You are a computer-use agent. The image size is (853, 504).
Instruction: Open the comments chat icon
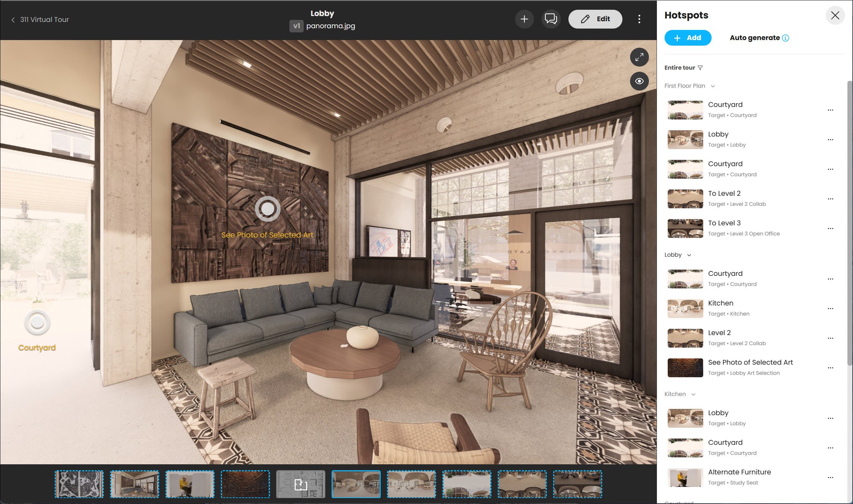[x=551, y=19]
